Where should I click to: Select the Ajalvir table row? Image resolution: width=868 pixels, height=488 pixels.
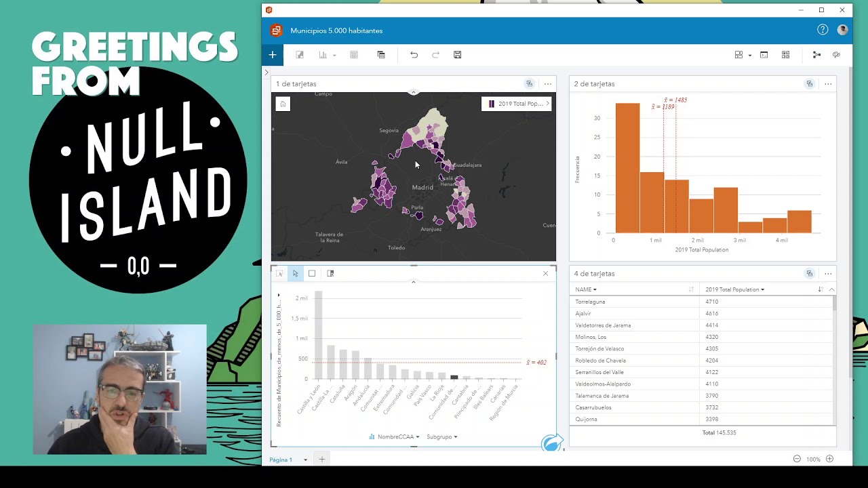coord(702,314)
